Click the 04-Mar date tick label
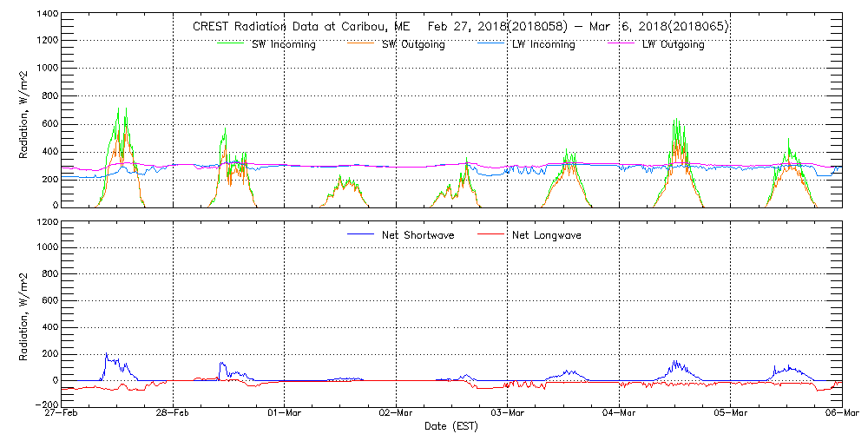Image resolution: width=868 pixels, height=434 pixels. 619,414
